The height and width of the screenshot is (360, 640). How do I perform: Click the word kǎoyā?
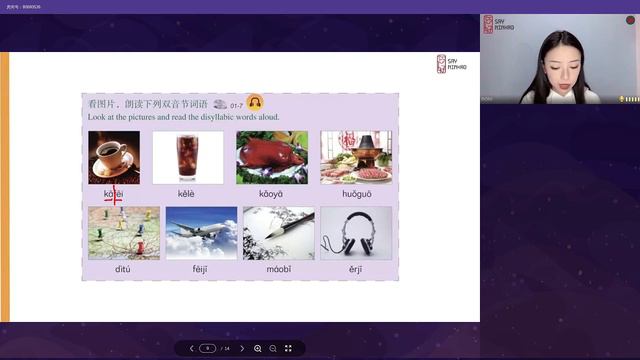pos(271,194)
